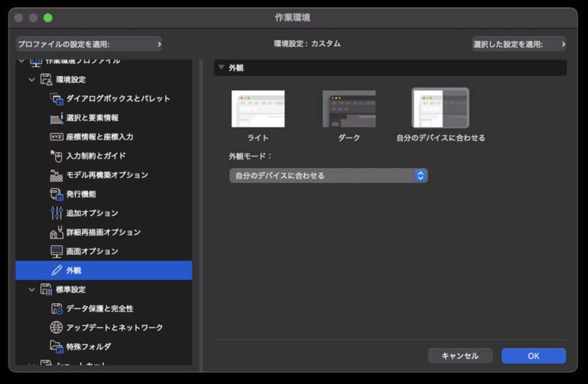Click the アップデートとネットワーク globe icon
588x384 pixels.
[x=56, y=327]
